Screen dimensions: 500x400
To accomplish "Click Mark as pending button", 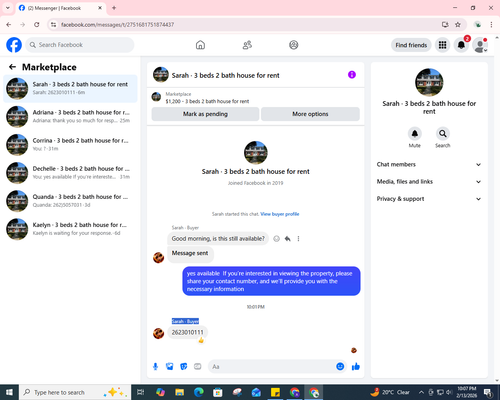I will click(205, 114).
